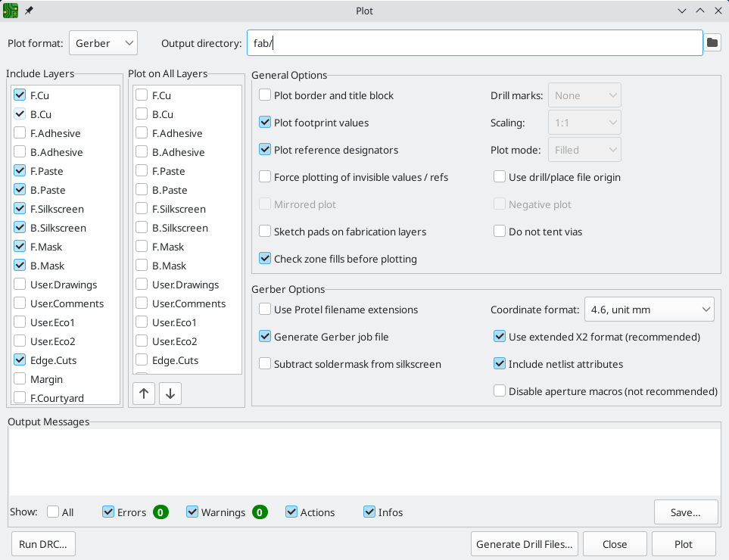The image size is (729, 560).
Task: Click the Run DRC... button
Action: coord(43,544)
